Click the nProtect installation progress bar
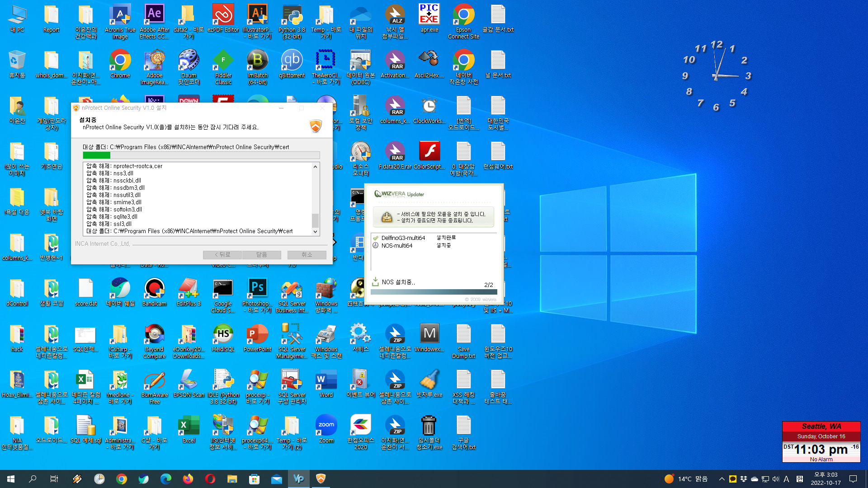Screen dimensions: 868x488 pos(201,155)
